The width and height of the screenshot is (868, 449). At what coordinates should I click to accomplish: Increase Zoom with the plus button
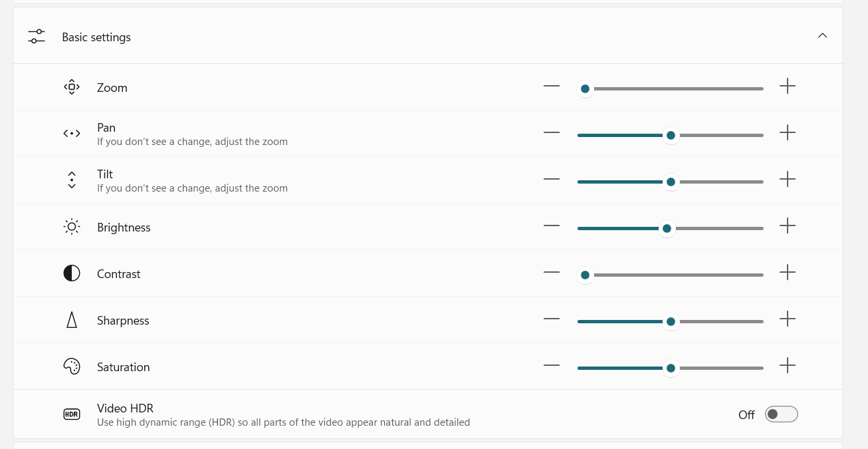(788, 86)
